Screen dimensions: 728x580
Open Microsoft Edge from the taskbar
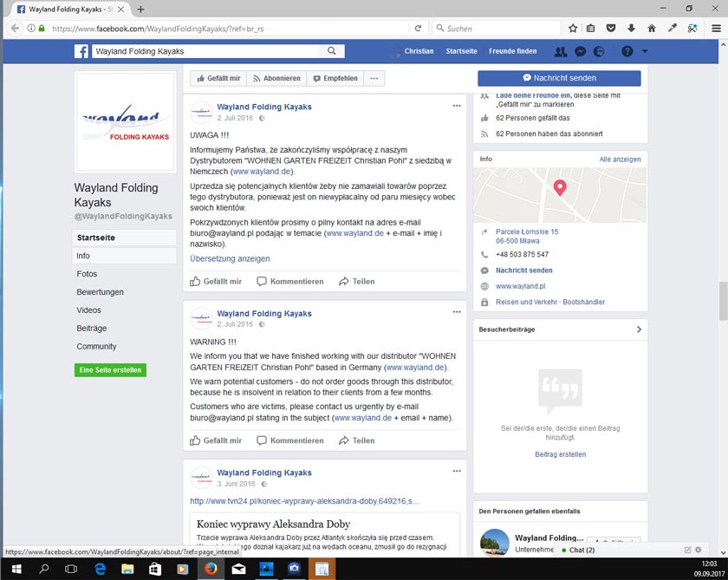[100, 569]
